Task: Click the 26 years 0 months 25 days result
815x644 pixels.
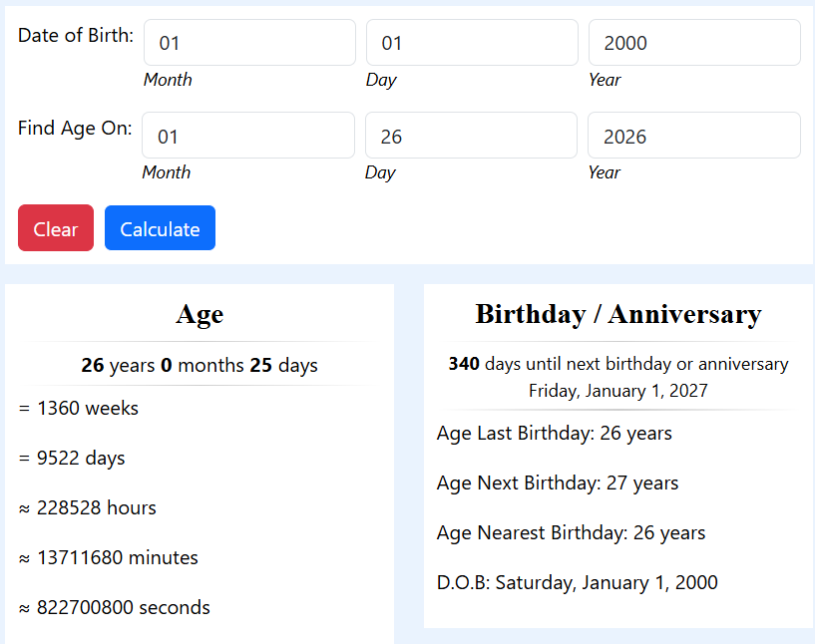Action: [200, 365]
